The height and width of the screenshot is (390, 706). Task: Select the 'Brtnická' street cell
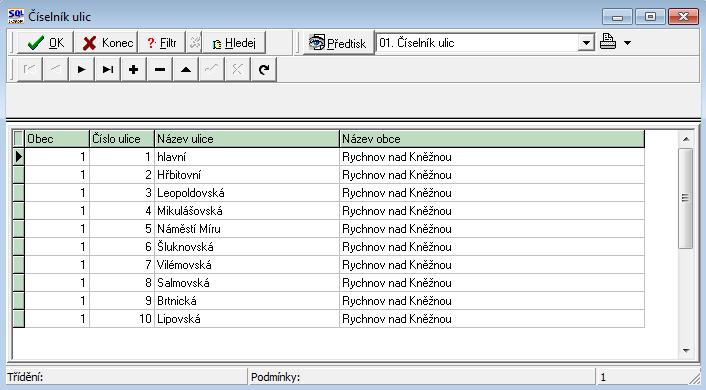[x=247, y=301]
